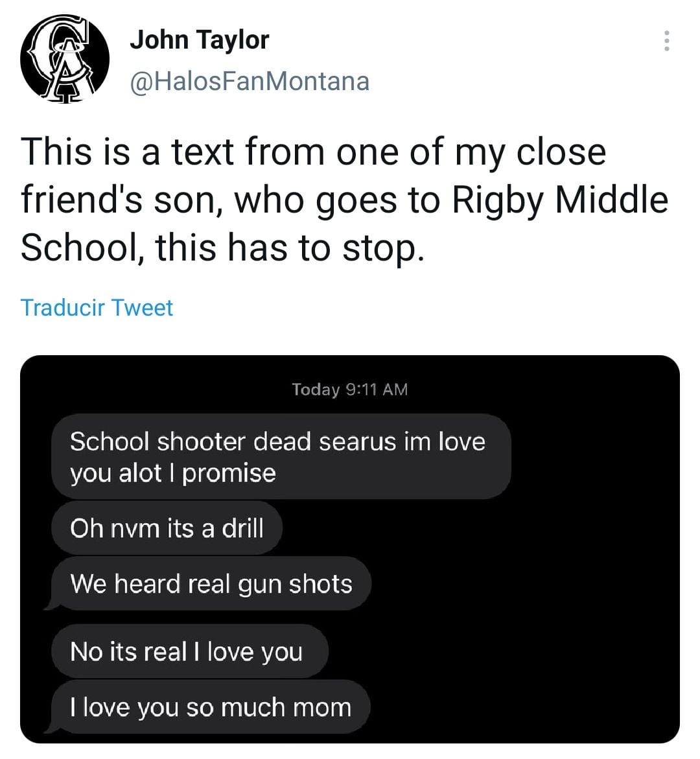Screen dimensions: 700x759
Task: Click the @HalosFanMontana handle
Action: [250, 82]
